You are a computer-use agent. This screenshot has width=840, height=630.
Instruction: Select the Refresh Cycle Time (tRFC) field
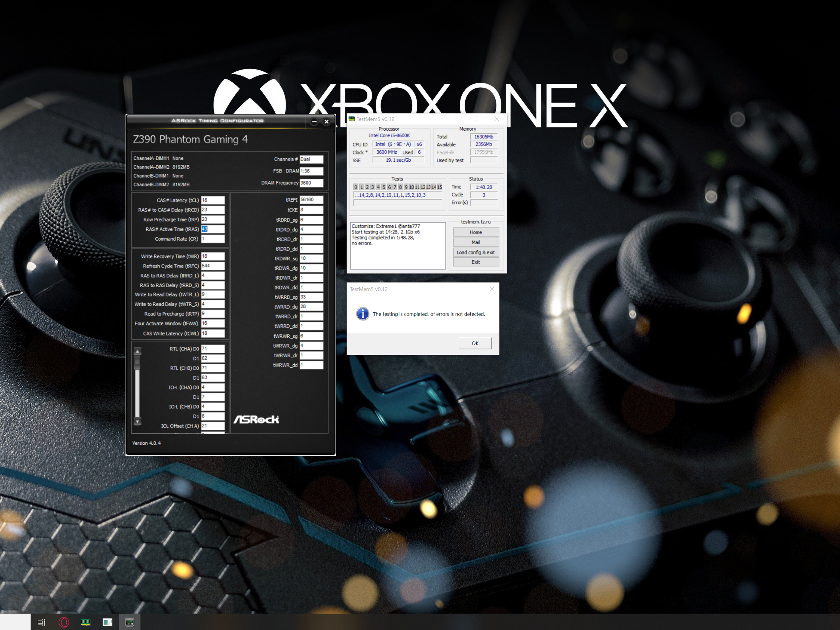[213, 266]
